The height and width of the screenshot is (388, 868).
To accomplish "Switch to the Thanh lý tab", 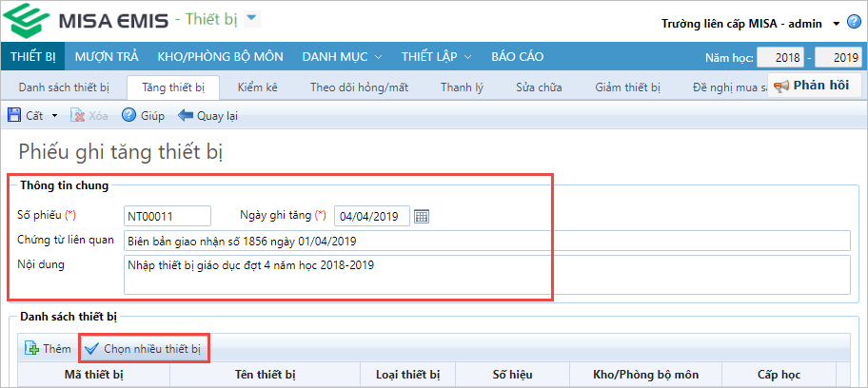I will (462, 87).
